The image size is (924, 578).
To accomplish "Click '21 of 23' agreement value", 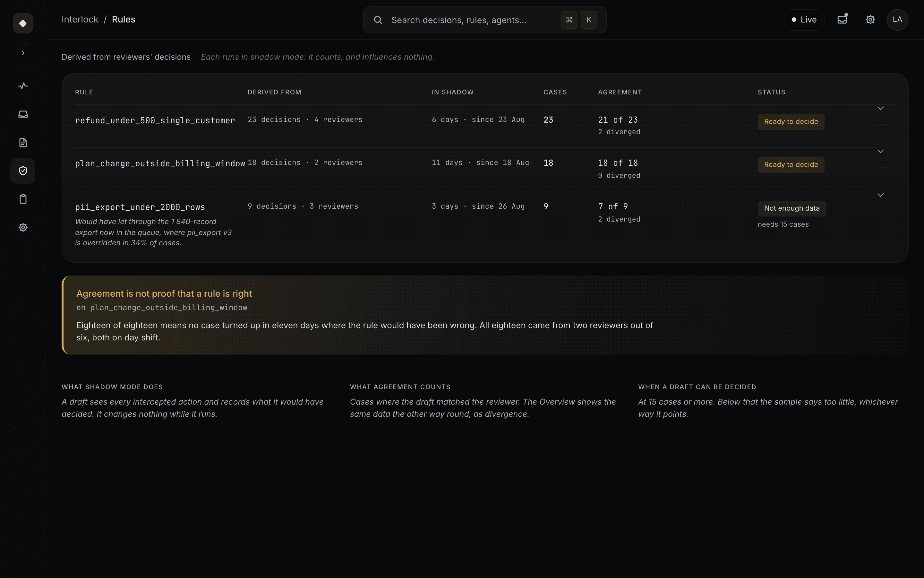I will coord(618,120).
